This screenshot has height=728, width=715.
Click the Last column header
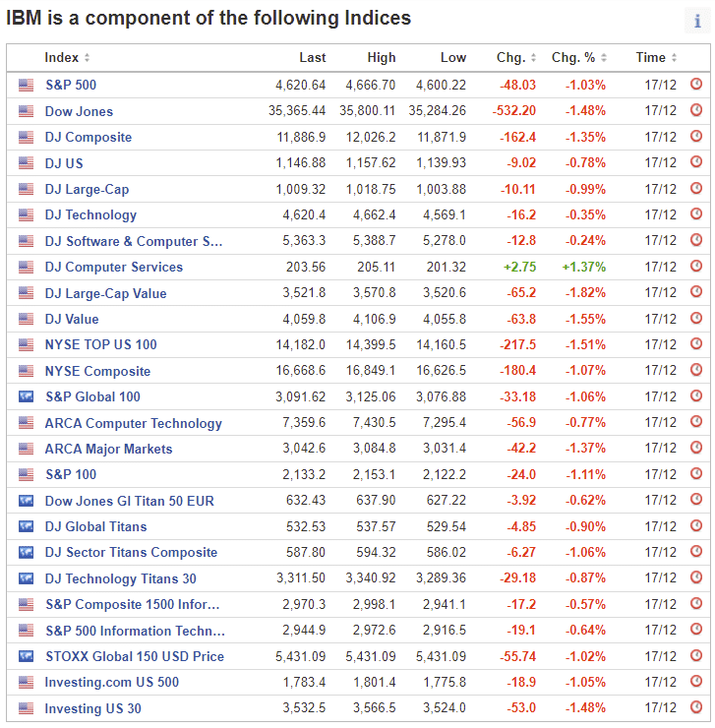pyautogui.click(x=313, y=58)
